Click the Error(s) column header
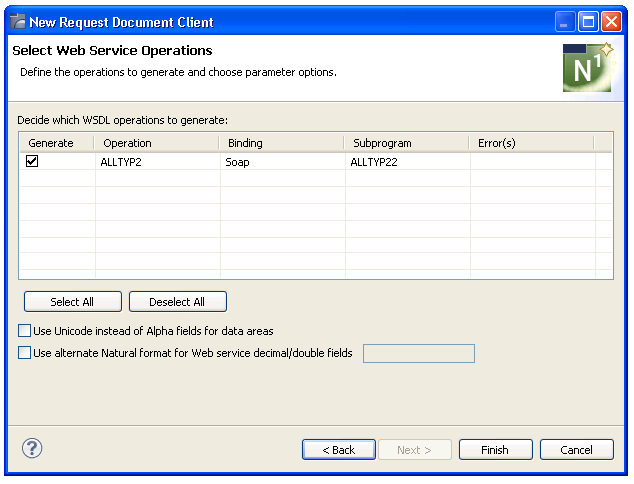 coord(531,143)
